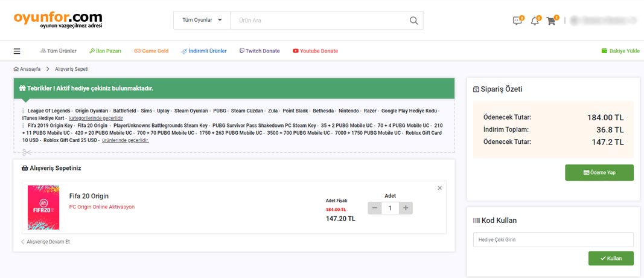Increase Fifa 20 quantity with plus
This screenshot has height=278, width=644.
point(406,208)
